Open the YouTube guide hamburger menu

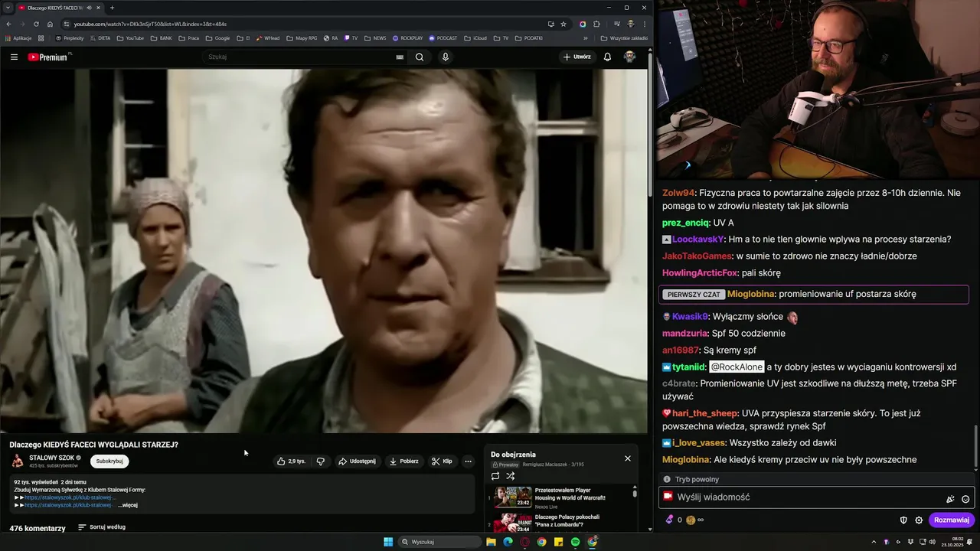[x=14, y=57]
